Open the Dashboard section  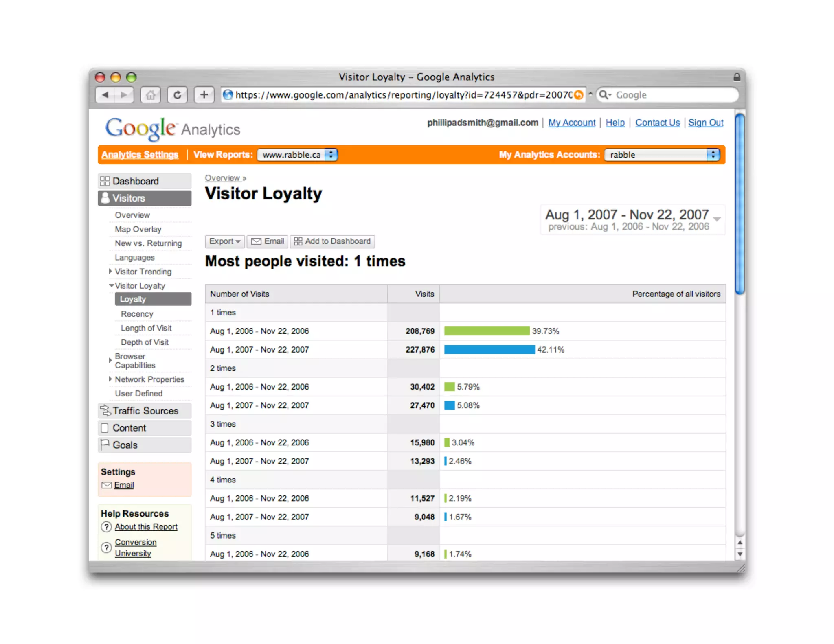click(x=145, y=181)
